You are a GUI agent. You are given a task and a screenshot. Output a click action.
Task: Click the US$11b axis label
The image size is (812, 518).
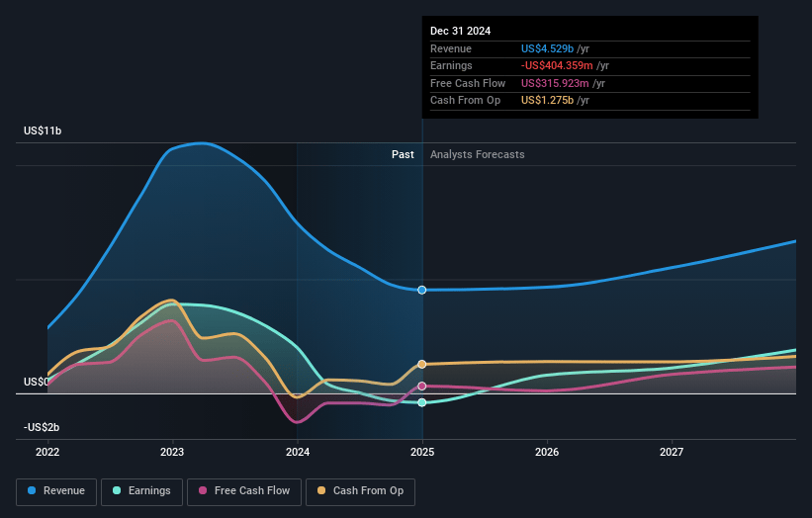[43, 130]
